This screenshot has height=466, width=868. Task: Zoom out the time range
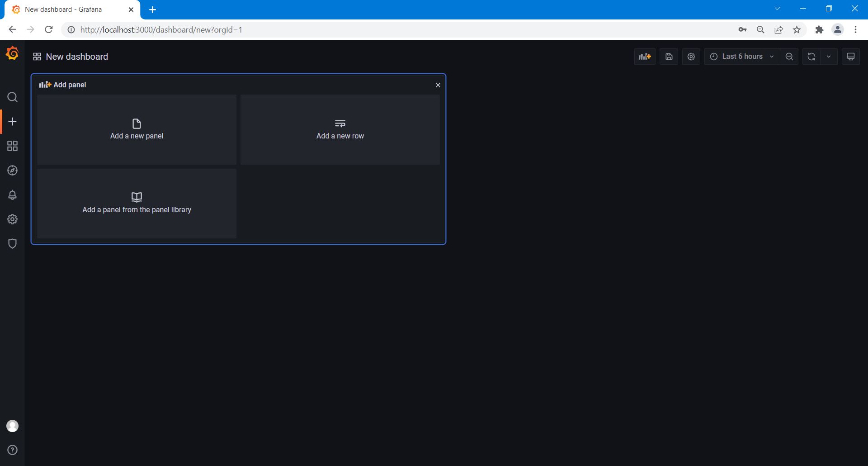coord(789,57)
